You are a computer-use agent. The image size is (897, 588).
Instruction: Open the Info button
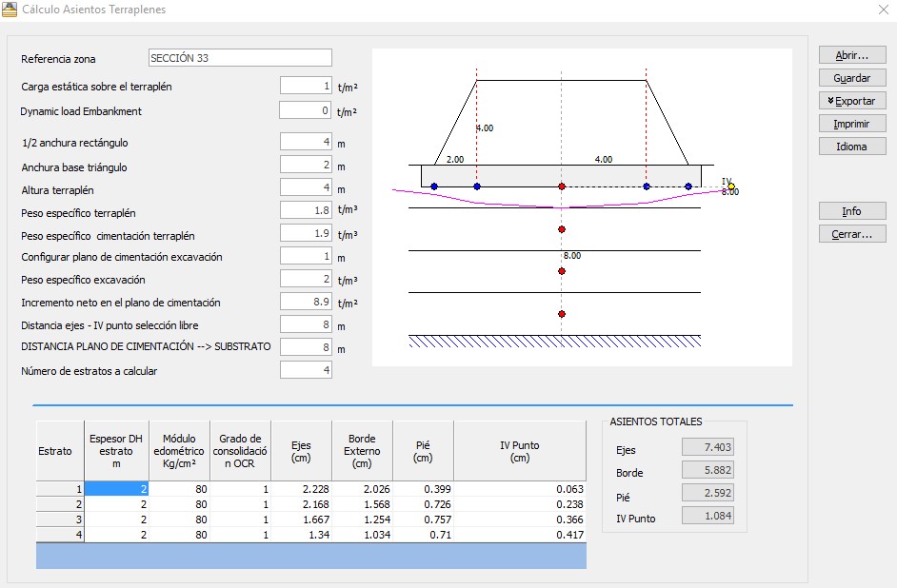(852, 211)
